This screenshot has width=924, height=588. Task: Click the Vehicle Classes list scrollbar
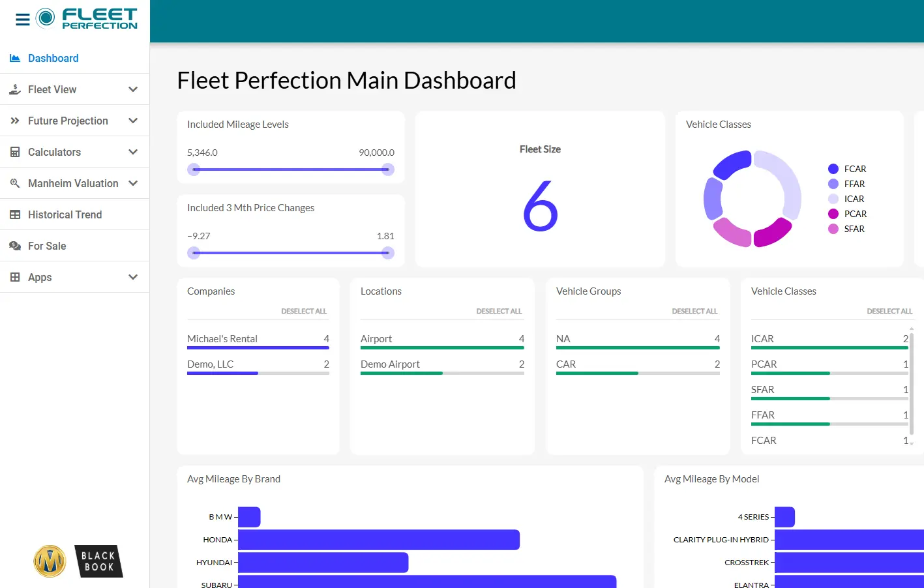tap(912, 383)
